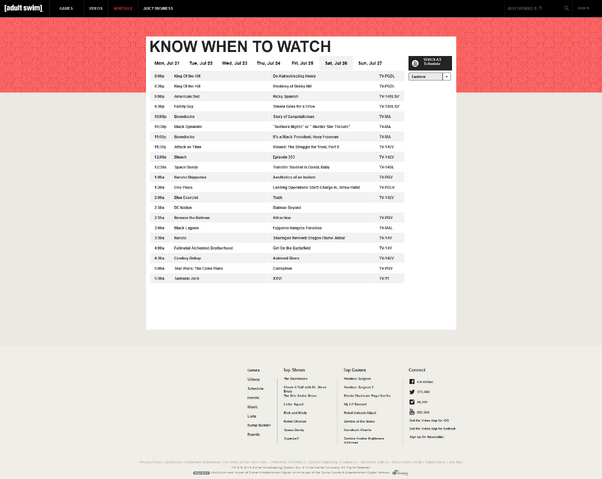This screenshot has width=602, height=479.
Task: Select the Sat, Jul 26 tab
Action: (x=336, y=63)
